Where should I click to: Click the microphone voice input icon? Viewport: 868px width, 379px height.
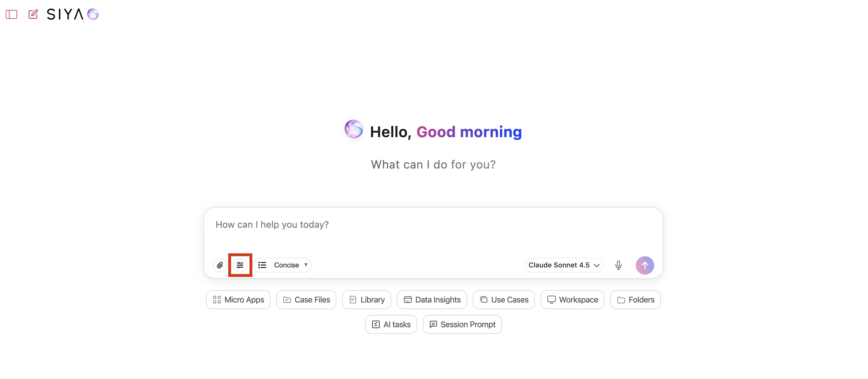point(618,265)
